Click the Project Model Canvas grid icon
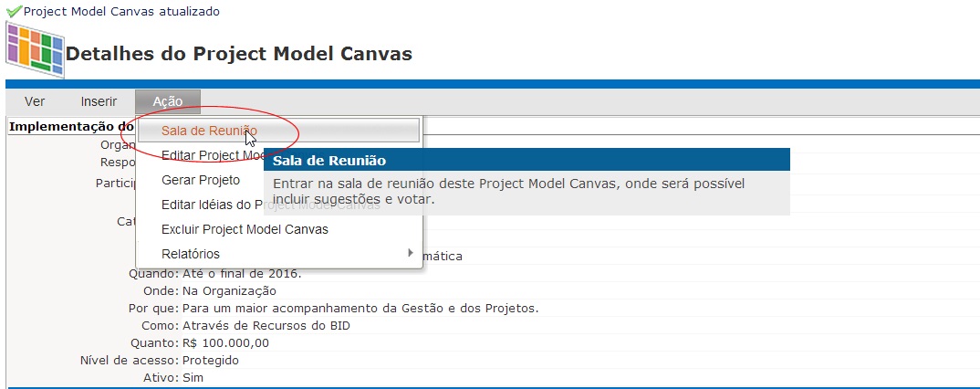This screenshot has height=389, width=980. (35, 51)
